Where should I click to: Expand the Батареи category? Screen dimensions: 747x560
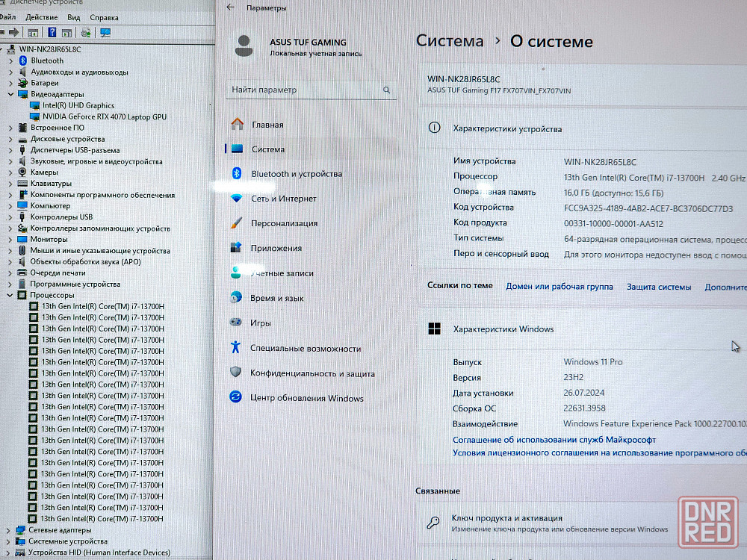click(x=10, y=83)
